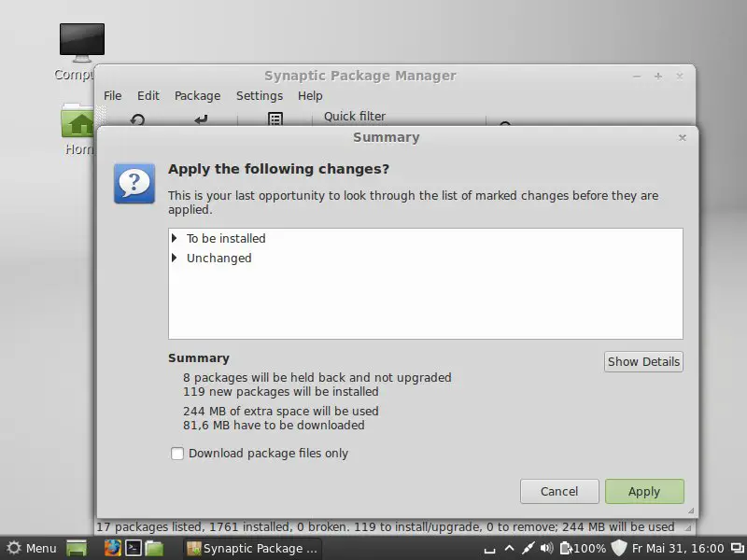Launch the Terminal from the panel

[133, 549]
